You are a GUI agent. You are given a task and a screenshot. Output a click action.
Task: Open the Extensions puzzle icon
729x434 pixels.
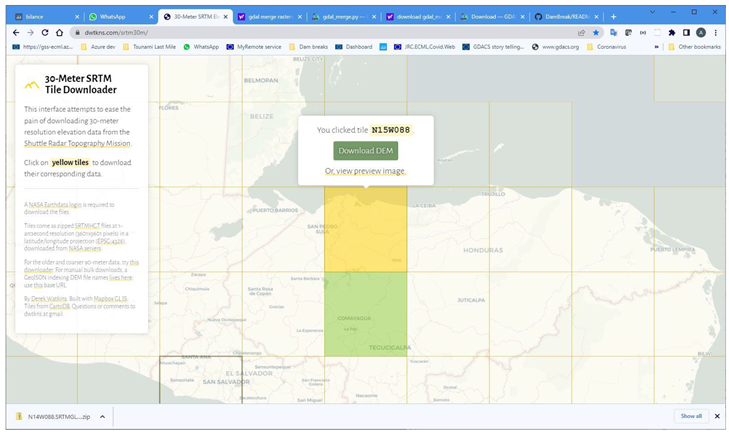click(x=670, y=32)
